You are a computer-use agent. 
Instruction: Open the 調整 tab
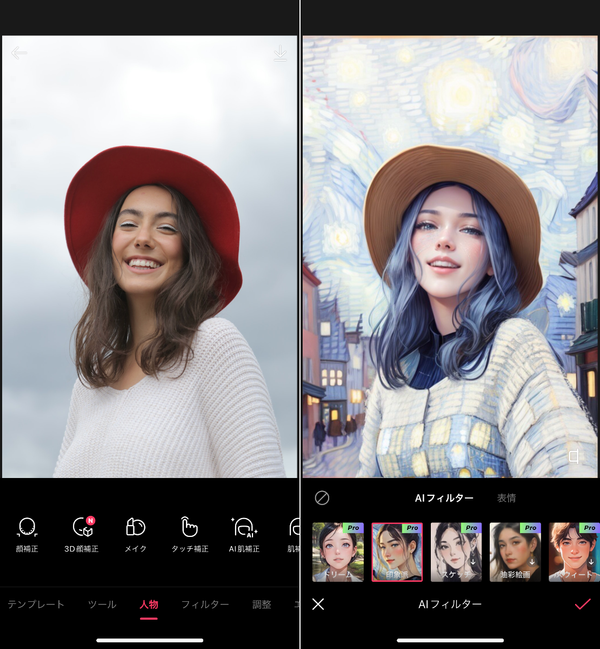(262, 604)
